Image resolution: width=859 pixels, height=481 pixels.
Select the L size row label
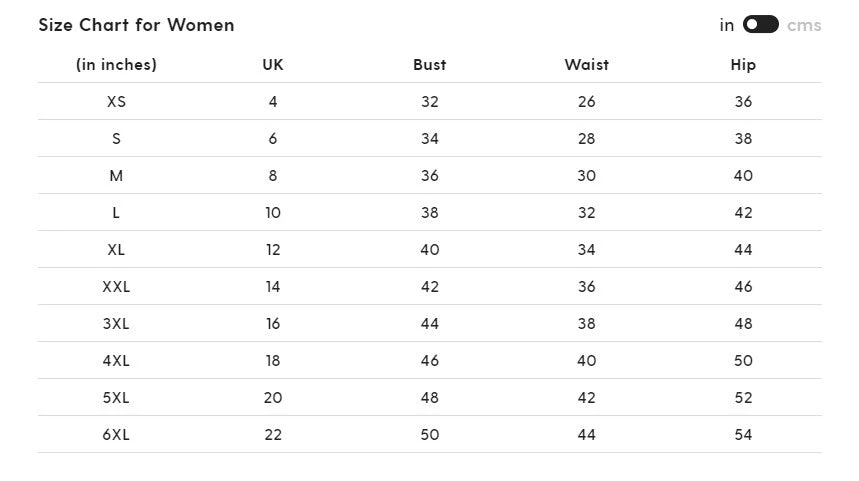(x=116, y=213)
